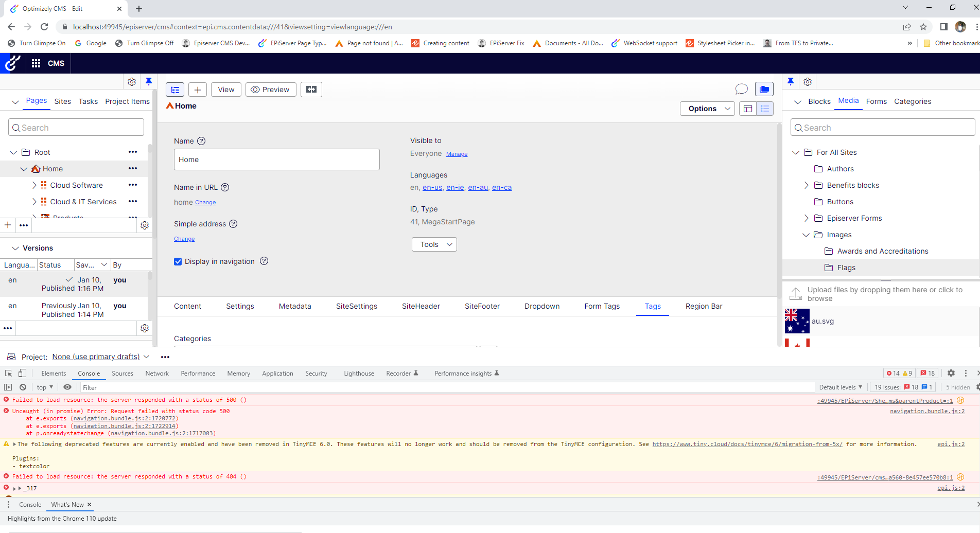Open the global apps grid menu

36,63
